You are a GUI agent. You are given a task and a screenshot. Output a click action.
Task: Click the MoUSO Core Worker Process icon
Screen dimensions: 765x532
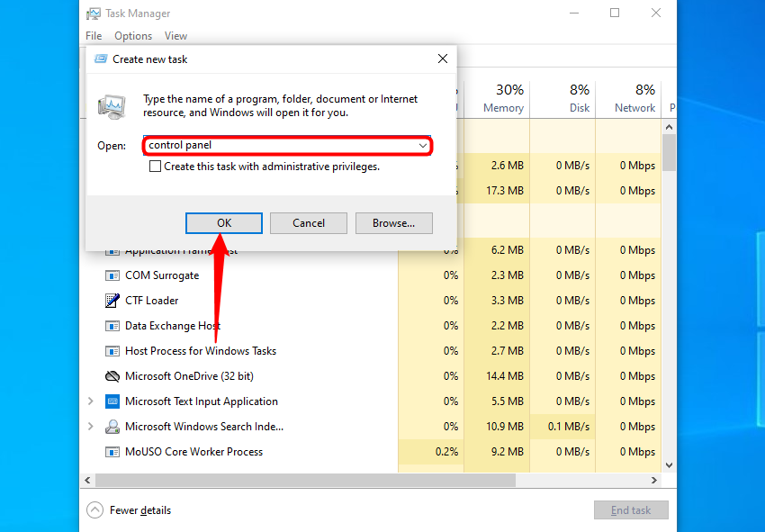[112, 452]
